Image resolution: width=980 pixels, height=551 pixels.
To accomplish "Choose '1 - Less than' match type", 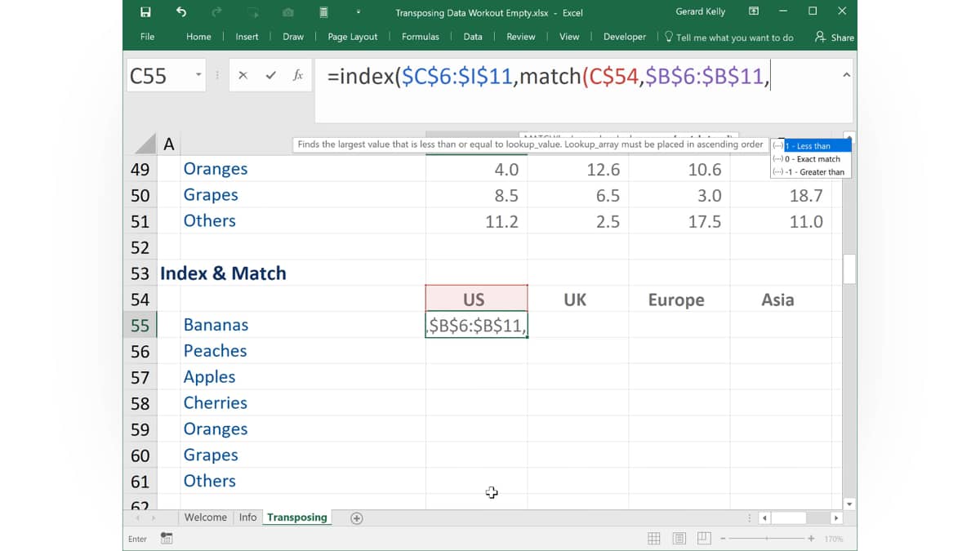I will 811,146.
